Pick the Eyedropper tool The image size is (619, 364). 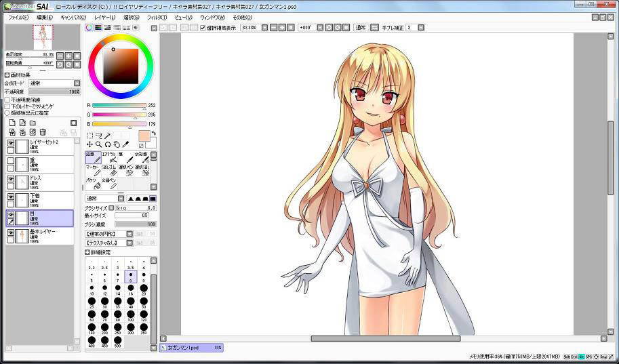pyautogui.click(x=126, y=144)
